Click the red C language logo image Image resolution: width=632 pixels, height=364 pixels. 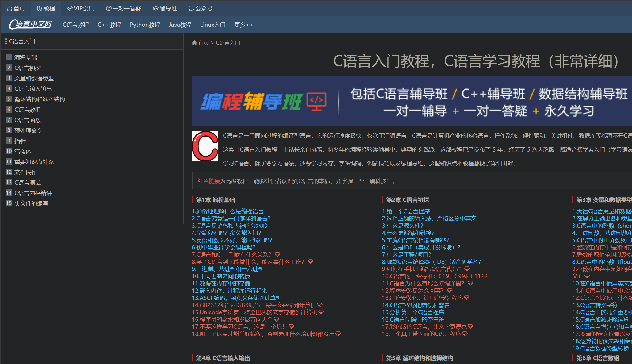pyautogui.click(x=205, y=146)
